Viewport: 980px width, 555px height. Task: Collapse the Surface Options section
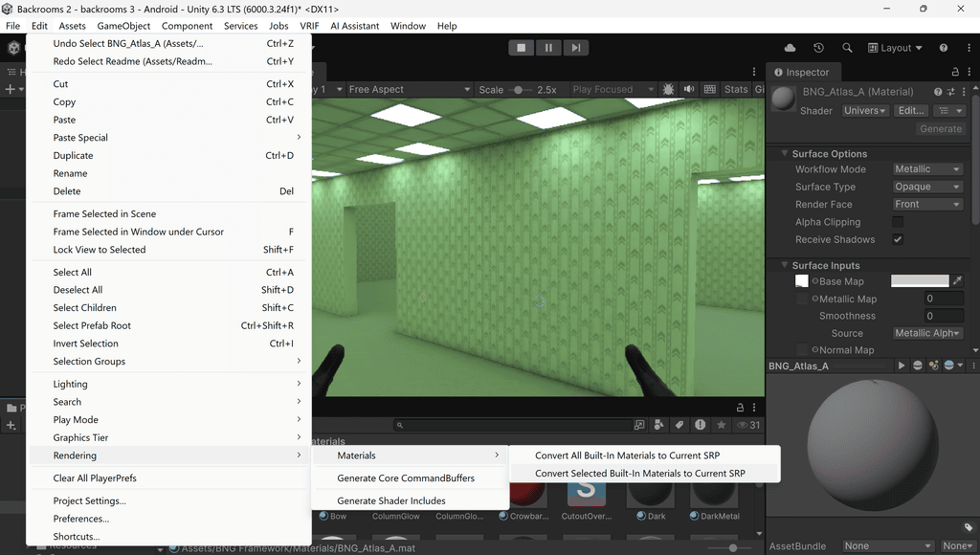785,153
